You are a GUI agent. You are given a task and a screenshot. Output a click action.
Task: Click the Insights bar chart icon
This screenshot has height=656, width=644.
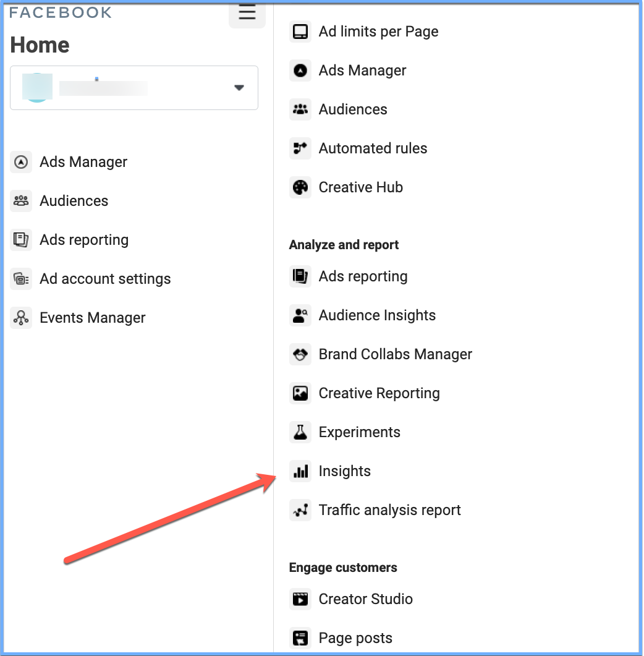[x=300, y=471]
